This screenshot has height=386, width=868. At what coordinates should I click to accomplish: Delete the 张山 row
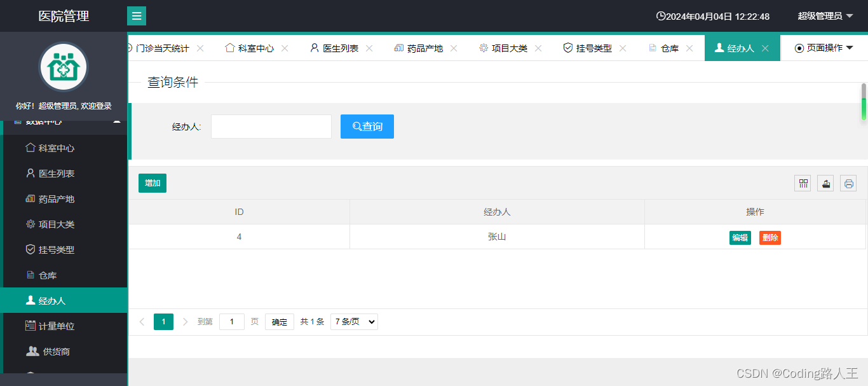click(x=770, y=238)
